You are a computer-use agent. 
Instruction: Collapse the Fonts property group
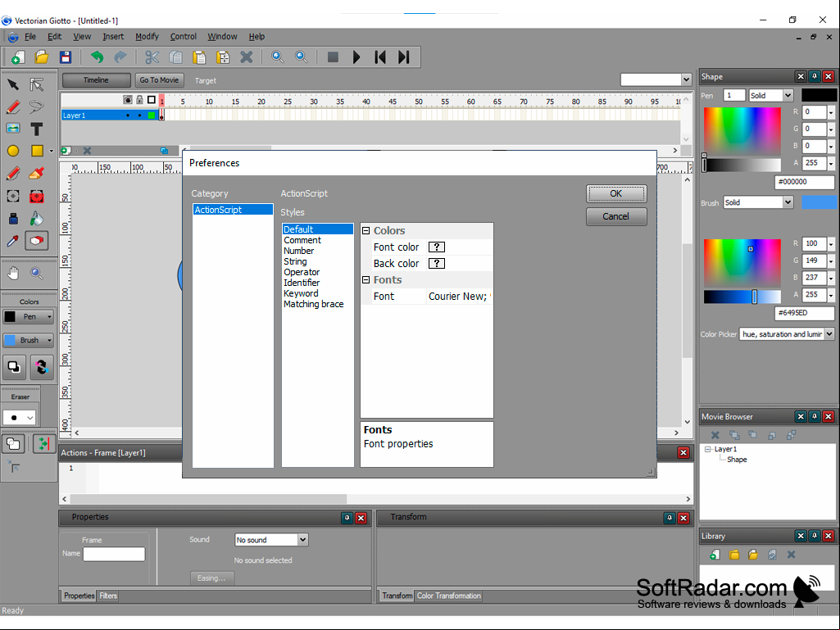[366, 279]
